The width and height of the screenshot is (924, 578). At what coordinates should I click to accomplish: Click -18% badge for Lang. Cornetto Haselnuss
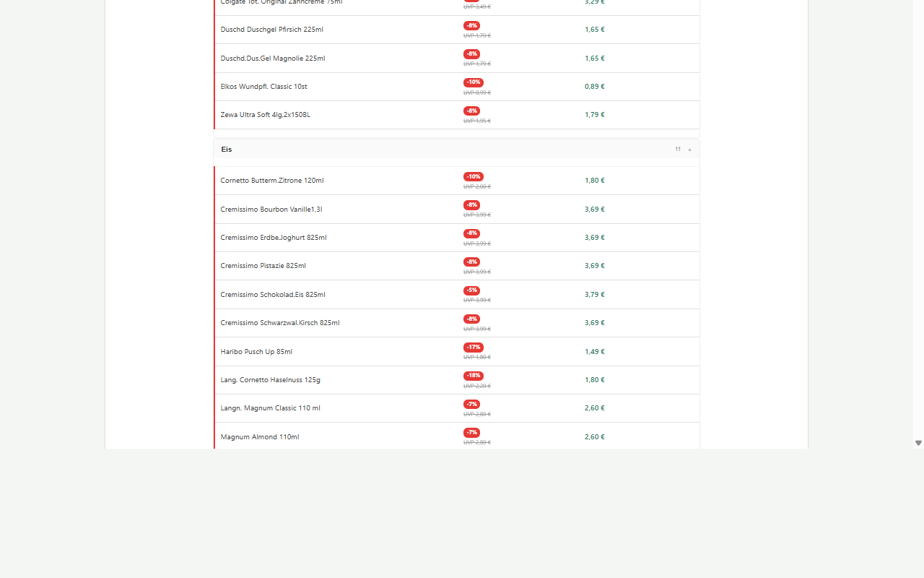pyautogui.click(x=474, y=376)
